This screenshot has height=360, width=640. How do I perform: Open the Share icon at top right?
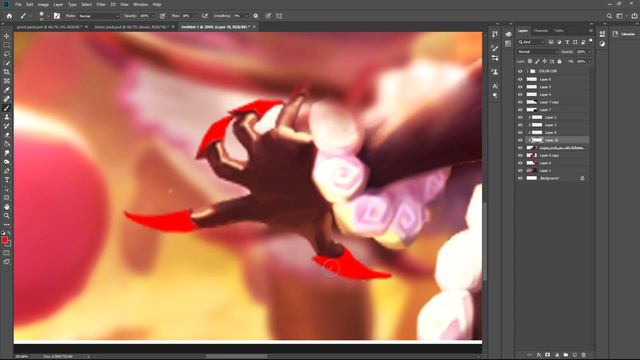tap(634, 16)
